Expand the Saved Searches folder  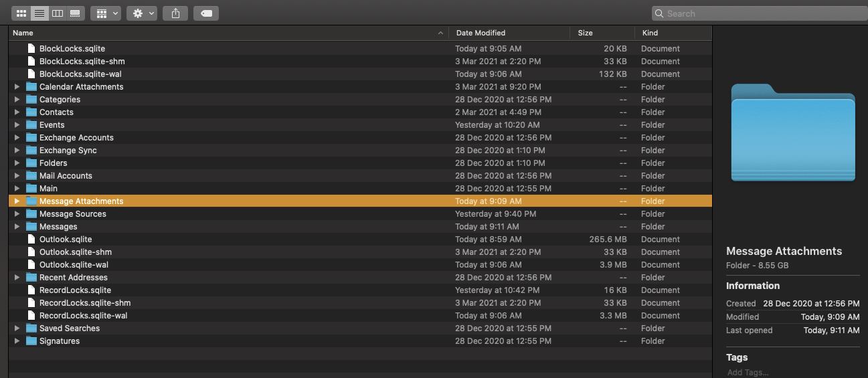[x=17, y=328]
